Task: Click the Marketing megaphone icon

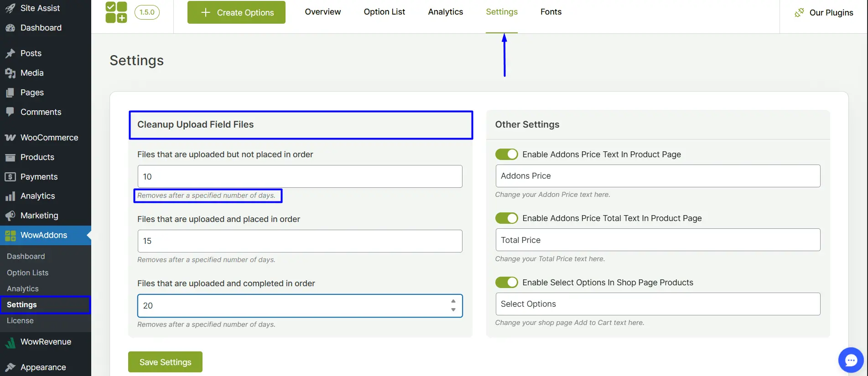Action: [x=10, y=216]
